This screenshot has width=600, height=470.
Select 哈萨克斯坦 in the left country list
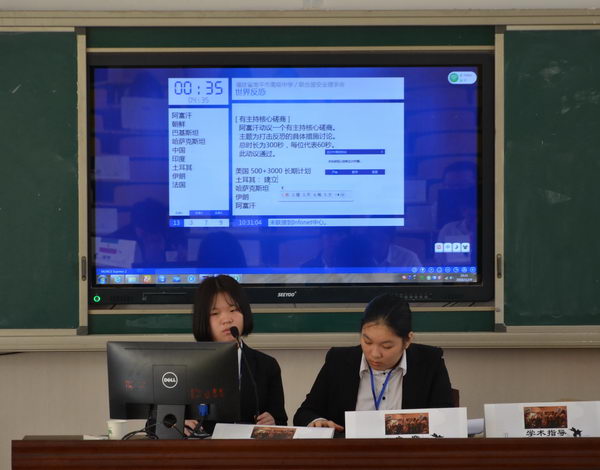tap(189, 142)
